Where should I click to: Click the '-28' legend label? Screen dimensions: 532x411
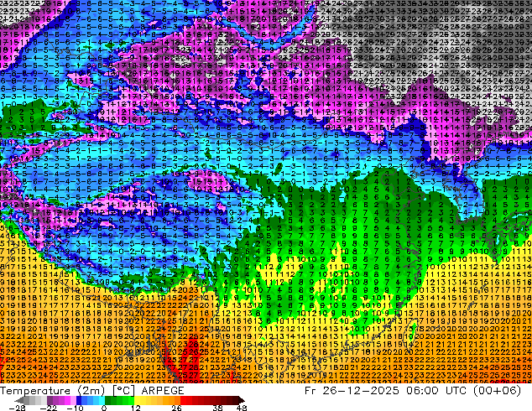pos(17,408)
